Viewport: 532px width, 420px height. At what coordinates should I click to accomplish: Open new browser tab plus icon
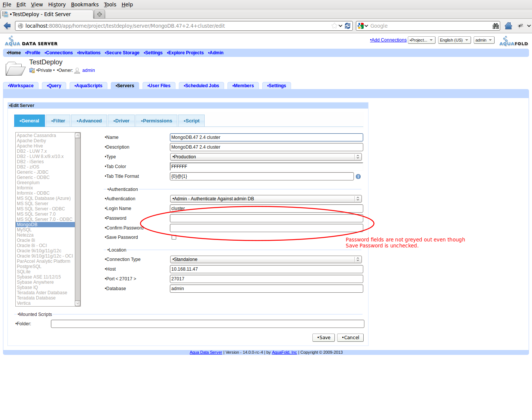[x=100, y=14]
